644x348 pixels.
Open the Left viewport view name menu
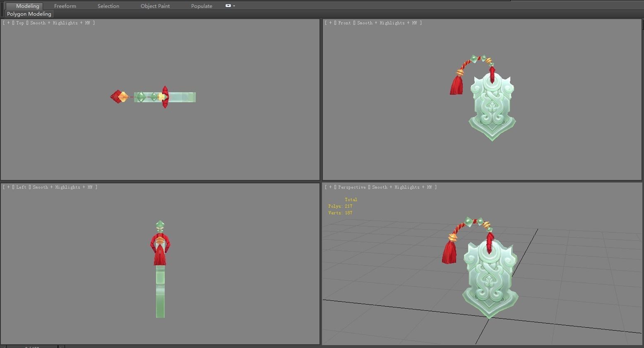coord(22,187)
